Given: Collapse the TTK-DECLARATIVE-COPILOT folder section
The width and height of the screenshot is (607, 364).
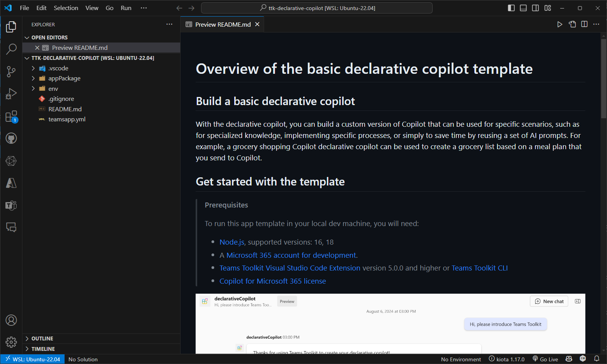Looking at the screenshot, I should click(27, 58).
